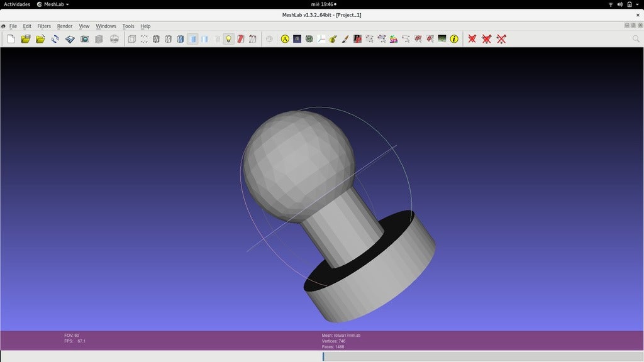Screen dimensions: 644x362
Task: Expand the MeshLab app menu in top bar
Action: [x=53, y=4]
